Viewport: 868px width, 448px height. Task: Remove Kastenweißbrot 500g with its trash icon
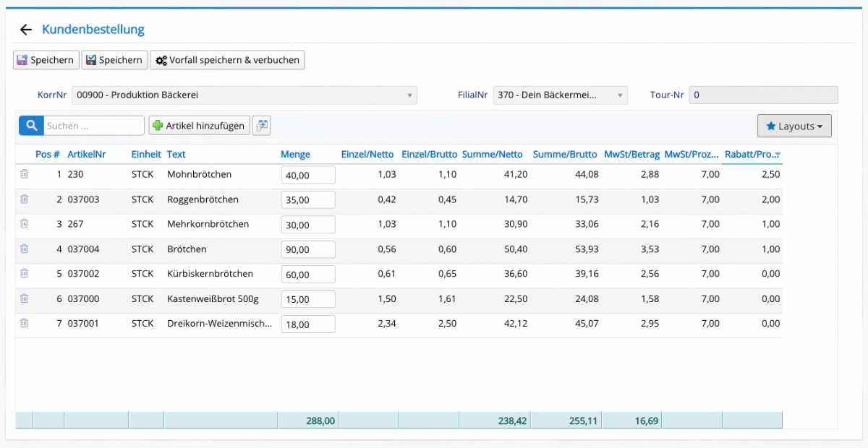click(24, 298)
